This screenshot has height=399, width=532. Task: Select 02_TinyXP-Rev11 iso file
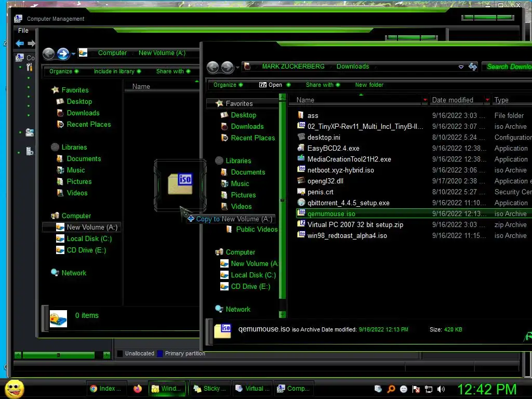365,127
